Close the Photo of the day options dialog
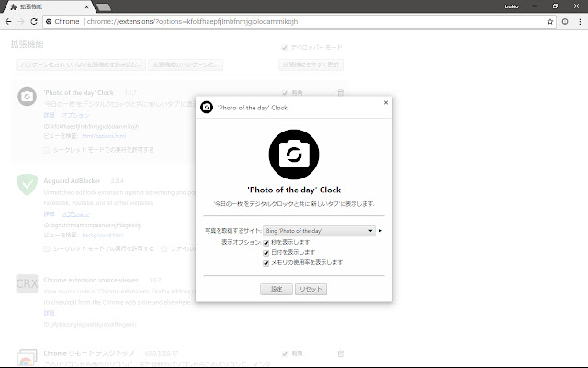The width and height of the screenshot is (588, 368). [386, 102]
